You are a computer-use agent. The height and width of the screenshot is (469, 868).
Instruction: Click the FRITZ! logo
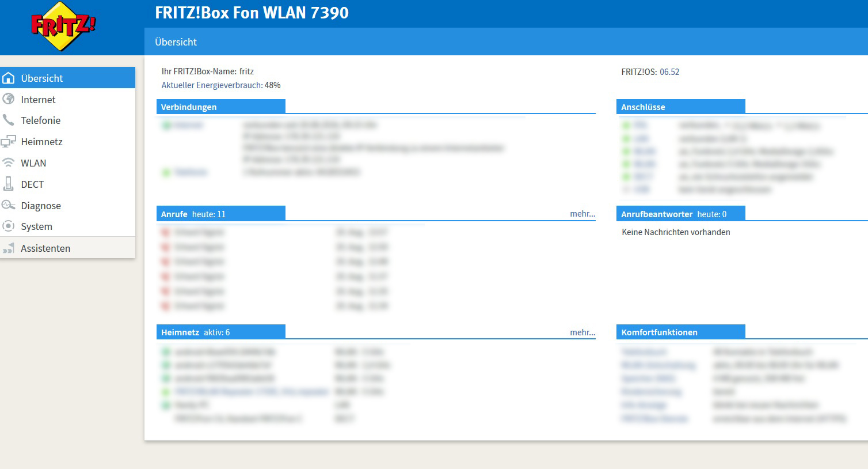coord(63,27)
